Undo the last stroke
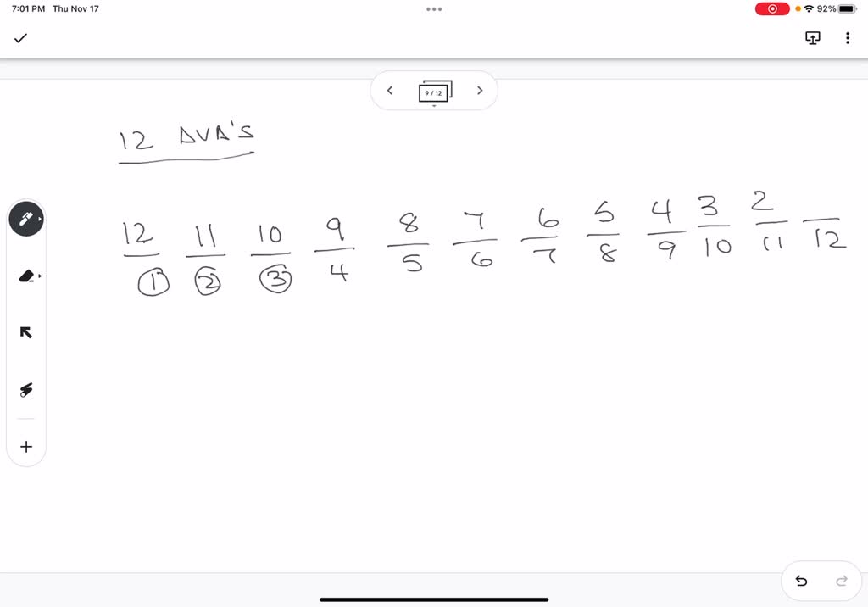 point(801,581)
